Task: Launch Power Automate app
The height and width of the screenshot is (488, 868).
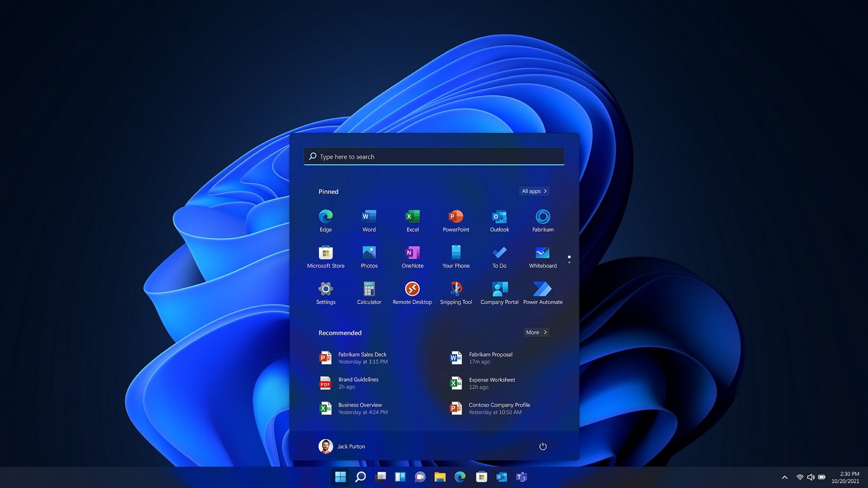Action: coord(542,288)
